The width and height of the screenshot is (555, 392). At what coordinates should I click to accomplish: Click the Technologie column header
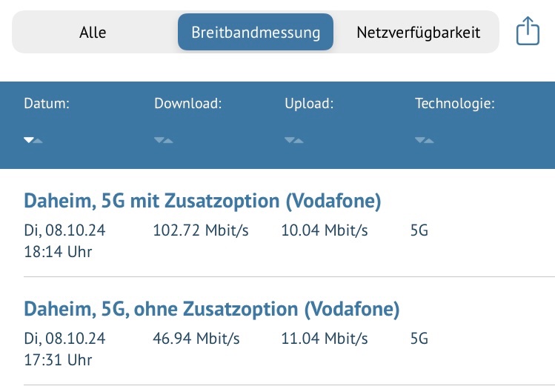pos(454,104)
